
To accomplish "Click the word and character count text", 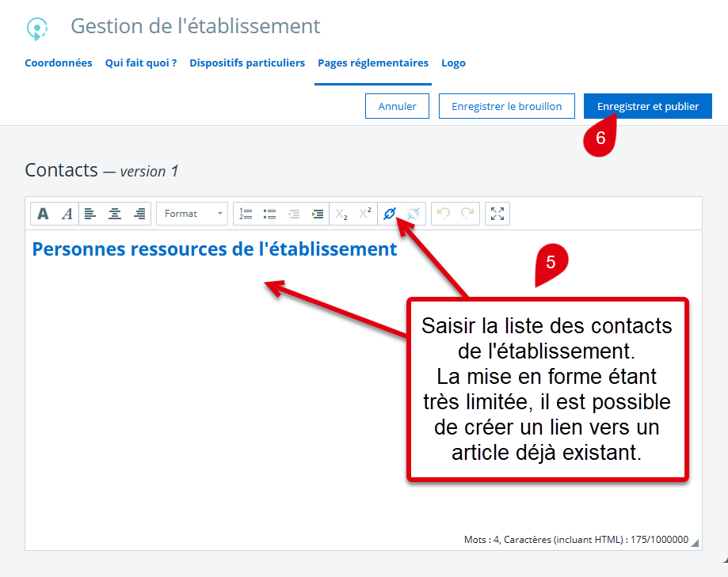I will point(576,540).
